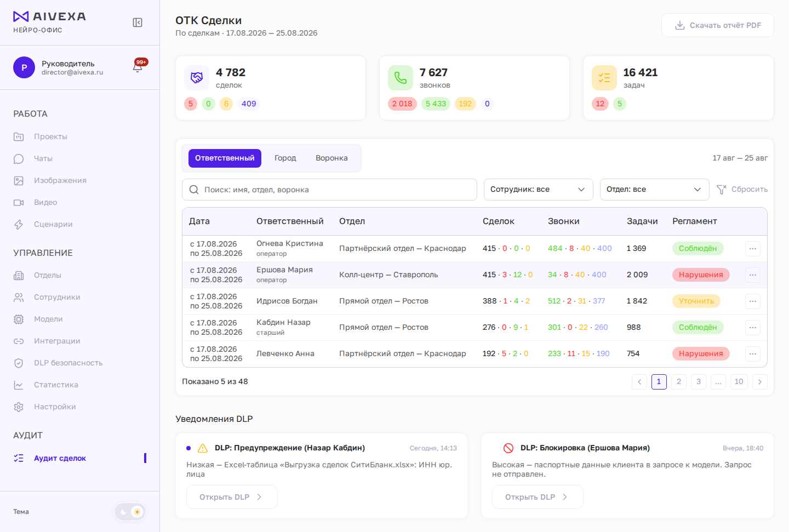
Task: Focus the search field for имя, отдел, воронка
Action: [329, 190]
